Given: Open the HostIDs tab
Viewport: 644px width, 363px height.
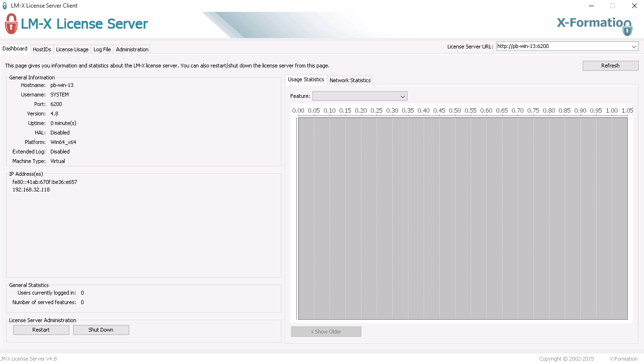Looking at the screenshot, I should pos(42,49).
